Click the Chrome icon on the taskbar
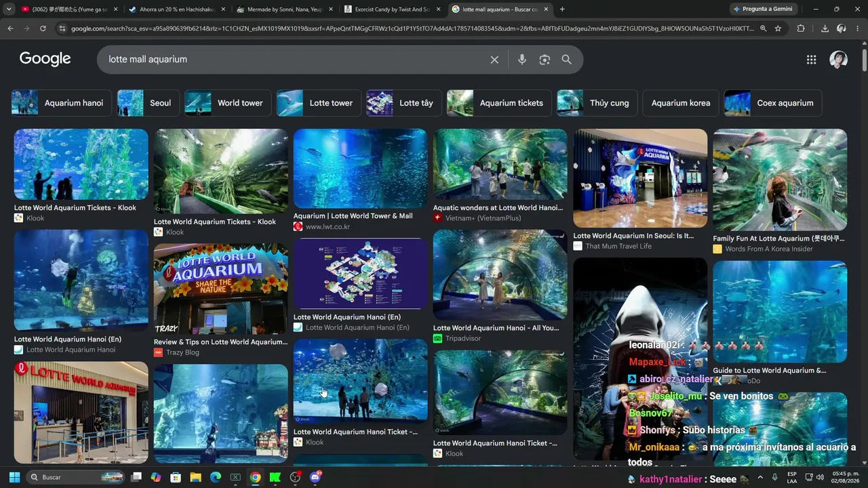This screenshot has height=488, width=868. pos(255,477)
